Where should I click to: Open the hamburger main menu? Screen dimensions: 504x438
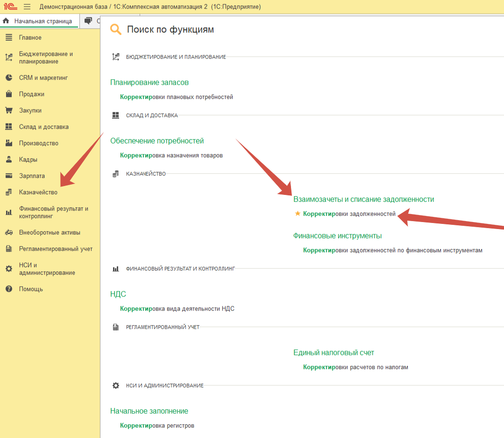tap(27, 7)
